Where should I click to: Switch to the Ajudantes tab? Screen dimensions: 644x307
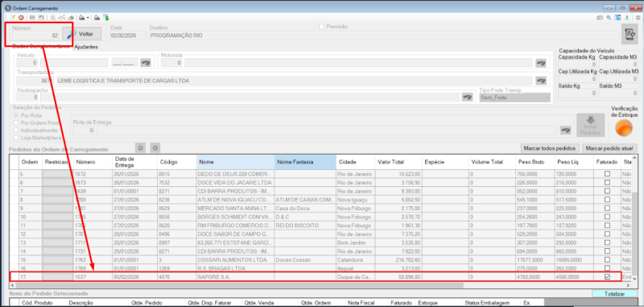86,47
